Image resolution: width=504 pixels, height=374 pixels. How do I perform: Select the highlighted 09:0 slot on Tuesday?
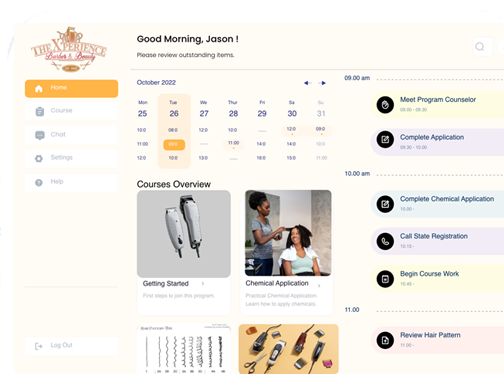pyautogui.click(x=174, y=144)
